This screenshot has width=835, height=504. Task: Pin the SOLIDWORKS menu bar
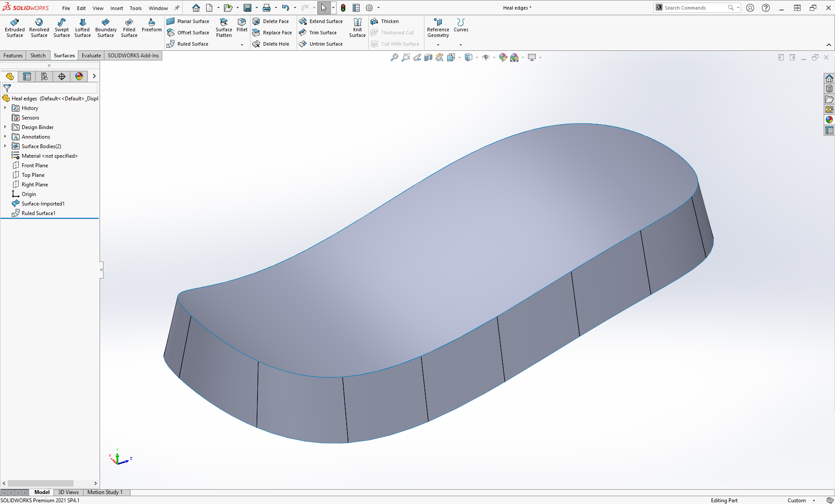tap(177, 8)
